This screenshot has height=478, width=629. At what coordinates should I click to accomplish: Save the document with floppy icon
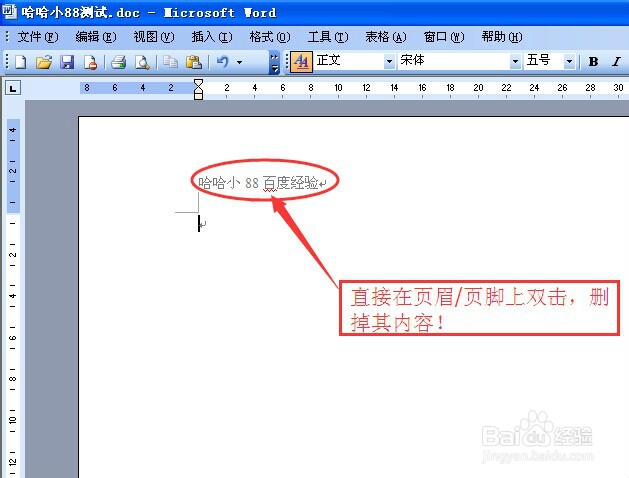point(67,62)
